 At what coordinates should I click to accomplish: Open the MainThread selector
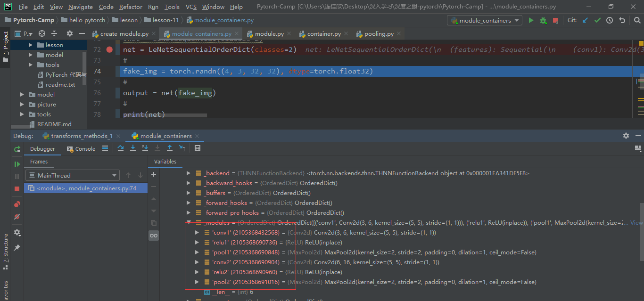point(72,175)
